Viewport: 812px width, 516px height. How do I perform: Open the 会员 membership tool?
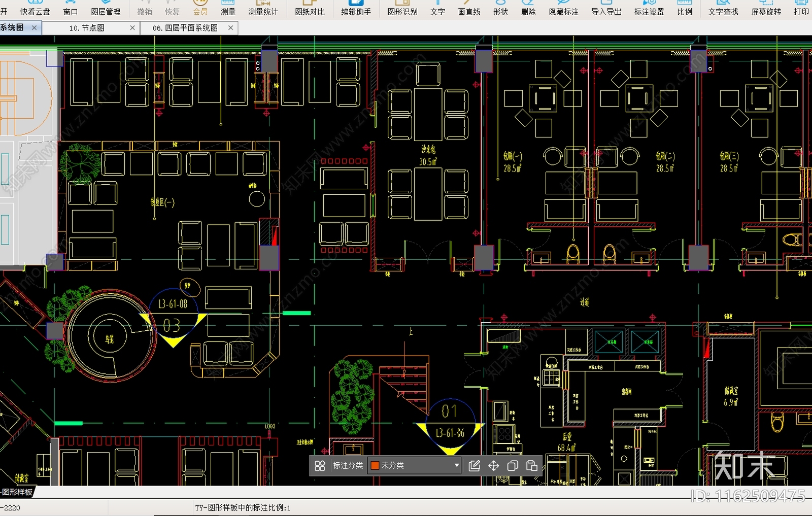pyautogui.click(x=200, y=8)
